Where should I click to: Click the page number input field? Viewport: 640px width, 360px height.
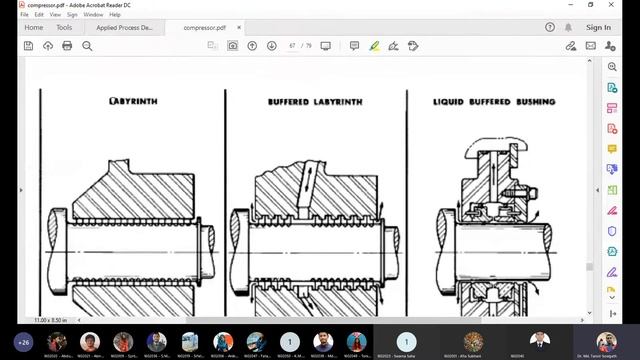[x=292, y=46]
